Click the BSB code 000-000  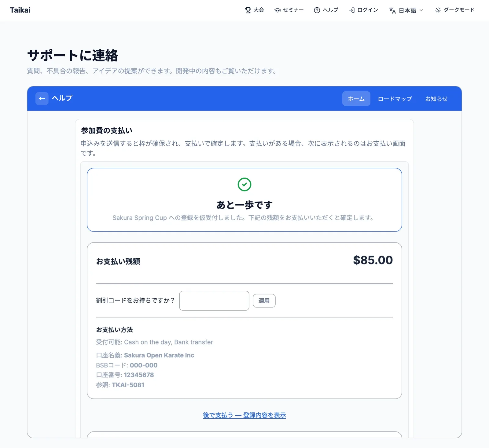[x=144, y=365]
